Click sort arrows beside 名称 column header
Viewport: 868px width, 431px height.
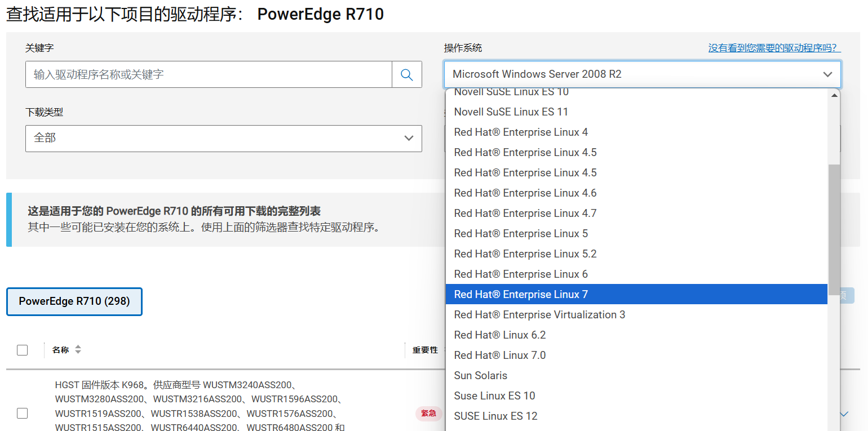[x=78, y=350]
